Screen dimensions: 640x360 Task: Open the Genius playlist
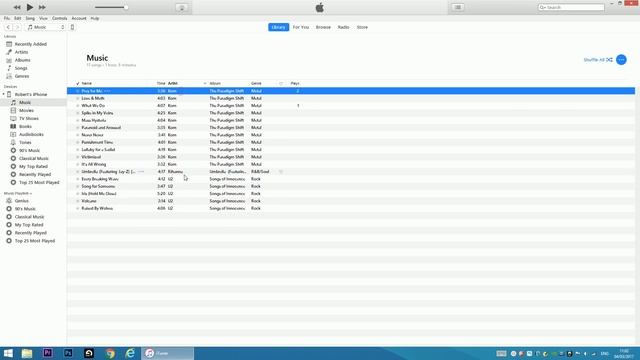[x=22, y=201]
